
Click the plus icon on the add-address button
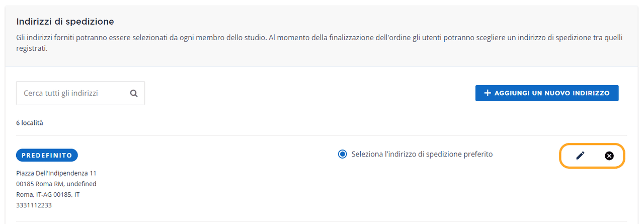click(487, 93)
